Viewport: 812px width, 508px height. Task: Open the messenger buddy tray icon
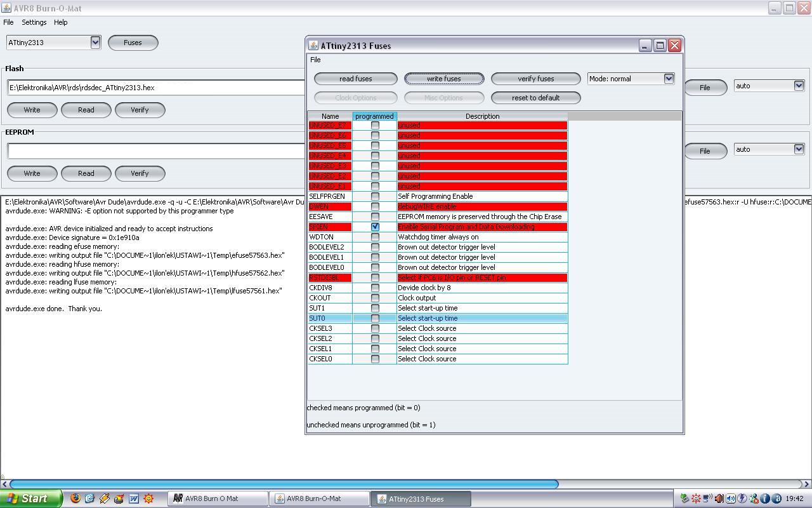[x=754, y=498]
